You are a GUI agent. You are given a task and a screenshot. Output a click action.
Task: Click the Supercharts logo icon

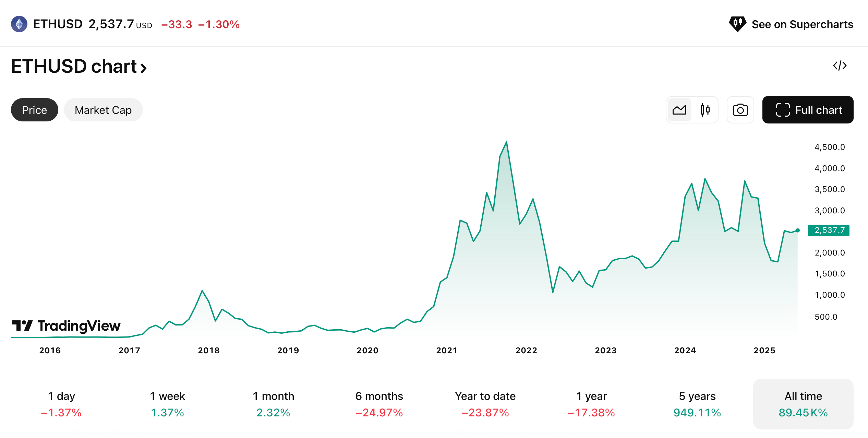click(737, 24)
